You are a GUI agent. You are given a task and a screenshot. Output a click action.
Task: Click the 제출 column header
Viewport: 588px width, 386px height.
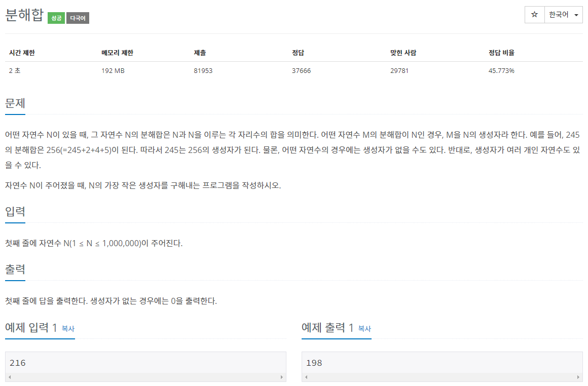coord(200,53)
